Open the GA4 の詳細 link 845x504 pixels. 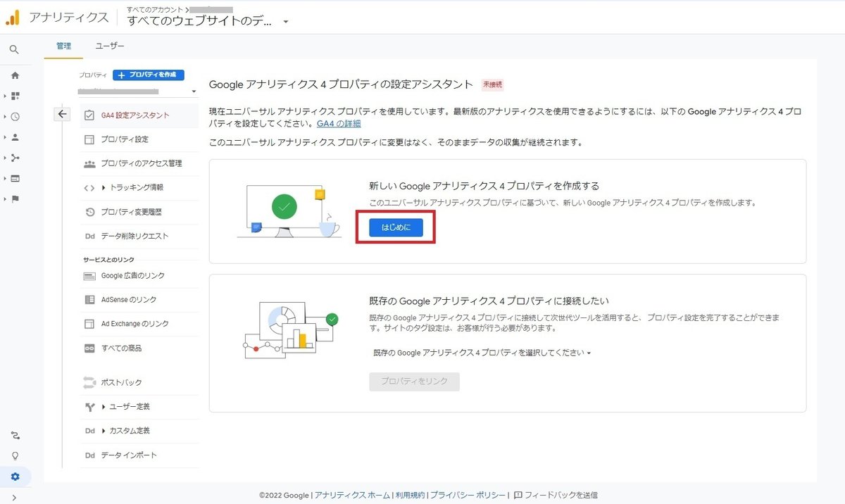coord(338,123)
